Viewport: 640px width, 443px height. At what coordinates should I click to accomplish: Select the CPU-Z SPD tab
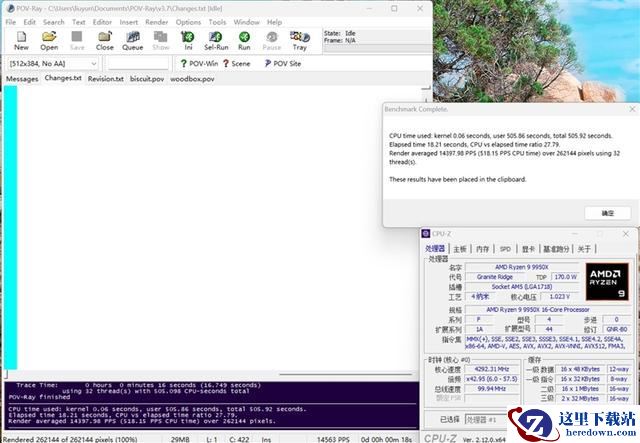tap(505, 249)
